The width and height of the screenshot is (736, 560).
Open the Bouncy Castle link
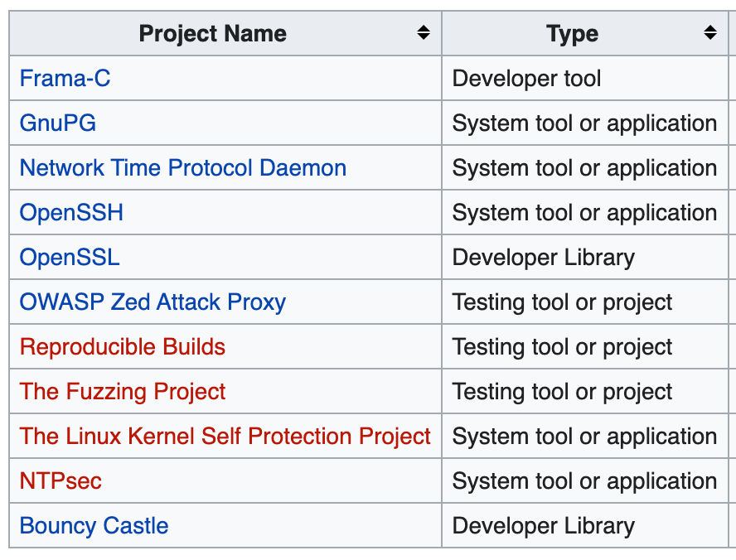[x=94, y=526]
